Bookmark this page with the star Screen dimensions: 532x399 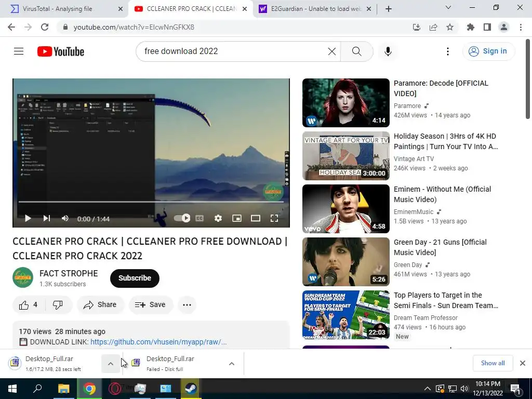click(450, 27)
